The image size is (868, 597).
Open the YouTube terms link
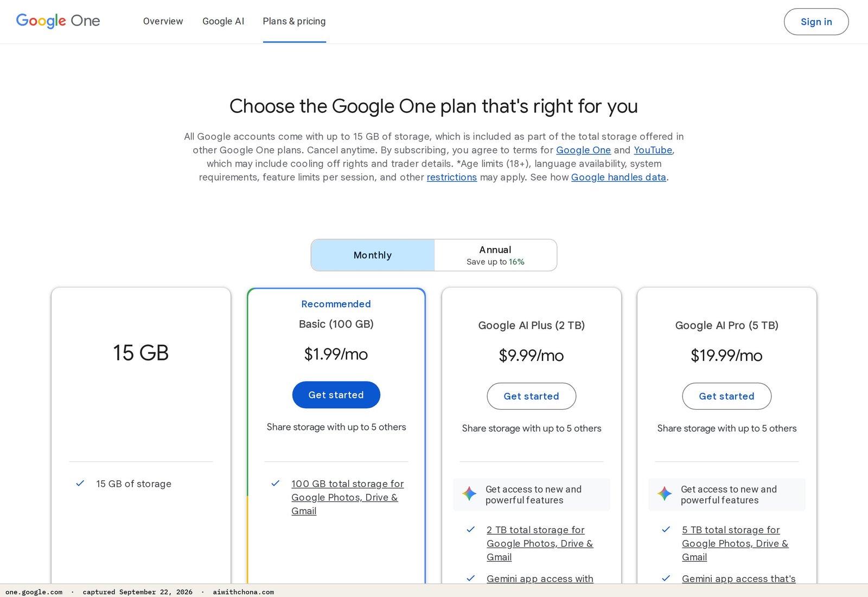[653, 150]
